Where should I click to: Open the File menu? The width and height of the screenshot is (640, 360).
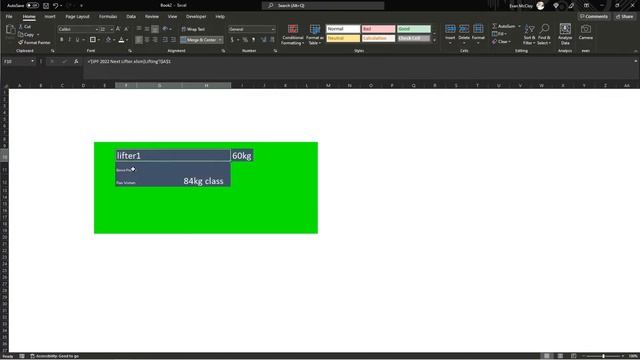click(9, 17)
